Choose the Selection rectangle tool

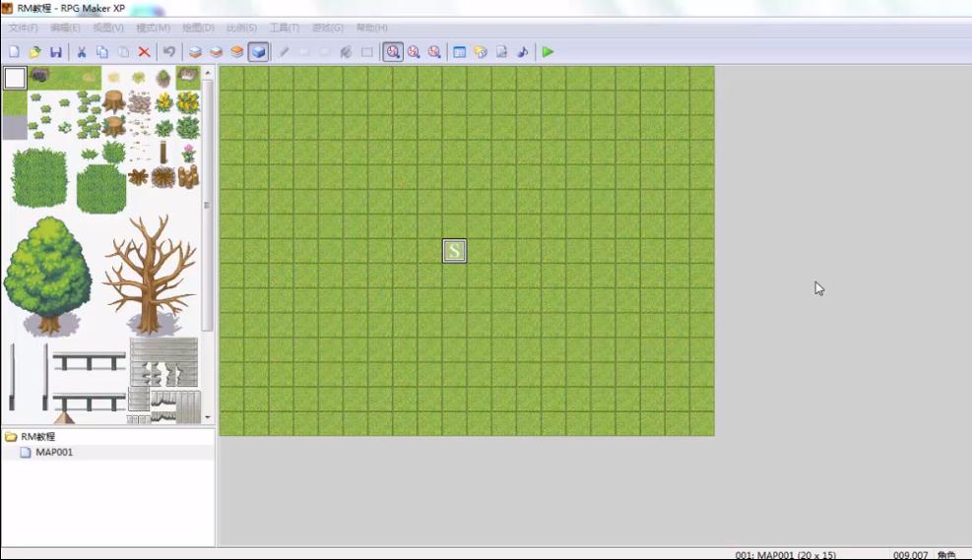(x=367, y=52)
